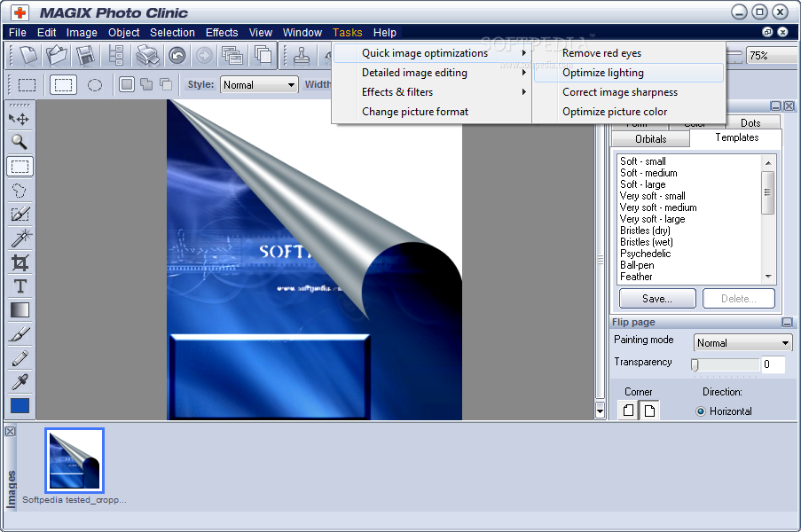801x532 pixels.
Task: Choose Optimize lighting from submenu
Action: tap(629, 73)
